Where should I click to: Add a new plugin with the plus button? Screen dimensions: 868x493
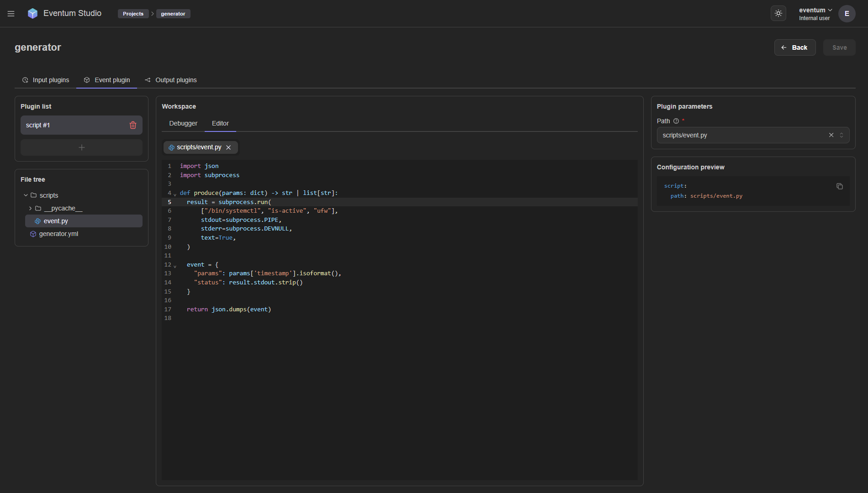point(81,147)
